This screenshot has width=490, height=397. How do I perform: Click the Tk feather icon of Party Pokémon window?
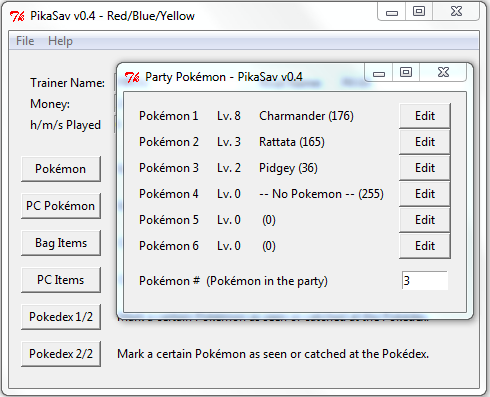coord(132,77)
